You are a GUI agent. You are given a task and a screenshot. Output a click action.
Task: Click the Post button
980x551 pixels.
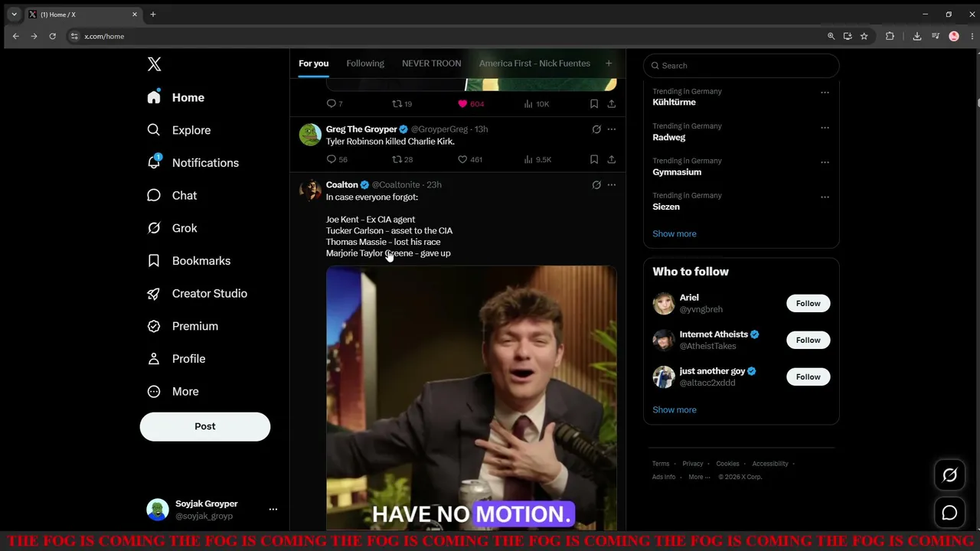[205, 426]
